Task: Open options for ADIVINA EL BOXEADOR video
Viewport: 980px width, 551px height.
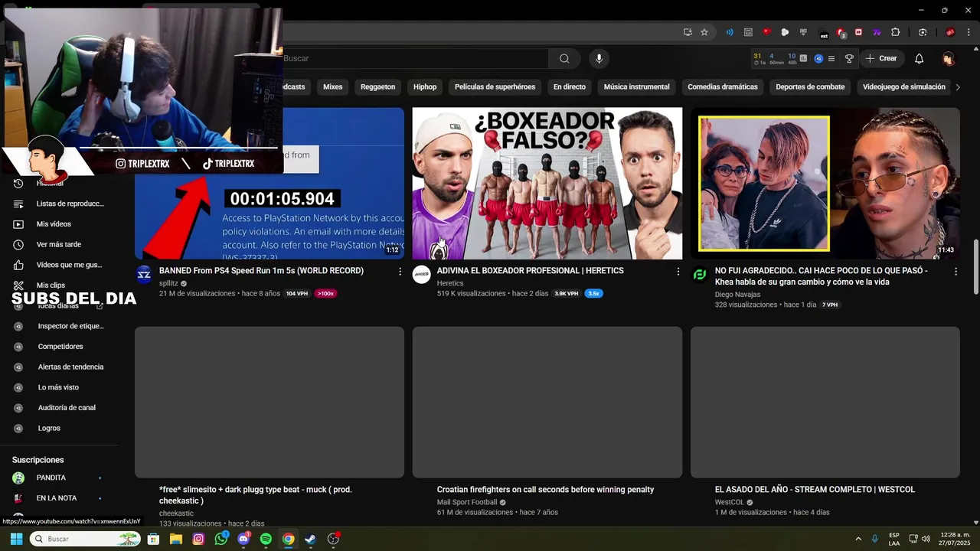Action: (x=678, y=272)
